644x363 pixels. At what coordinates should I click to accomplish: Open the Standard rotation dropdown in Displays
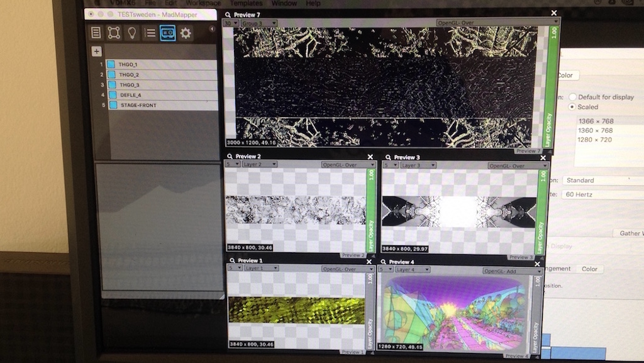click(x=603, y=181)
